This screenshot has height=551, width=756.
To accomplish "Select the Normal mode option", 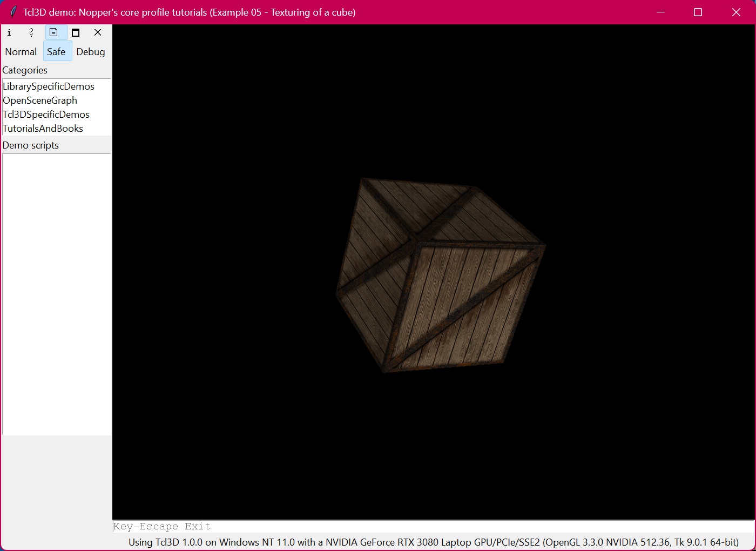I will (x=21, y=52).
